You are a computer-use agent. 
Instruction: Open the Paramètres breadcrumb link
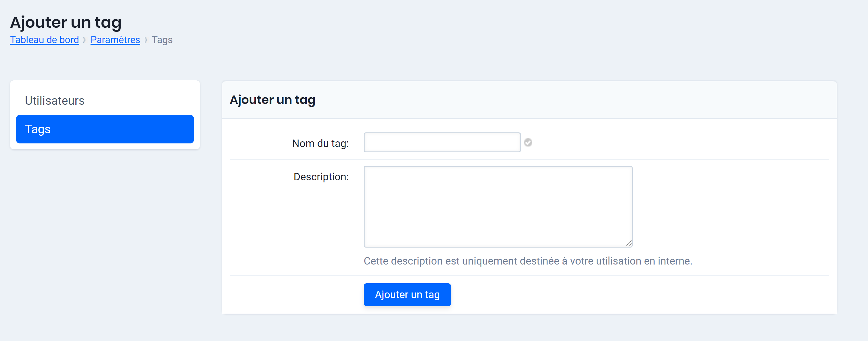pos(115,39)
